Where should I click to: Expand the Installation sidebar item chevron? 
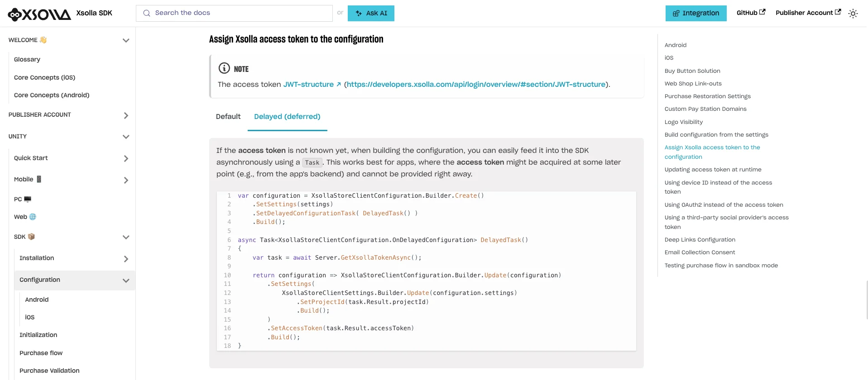click(x=126, y=259)
